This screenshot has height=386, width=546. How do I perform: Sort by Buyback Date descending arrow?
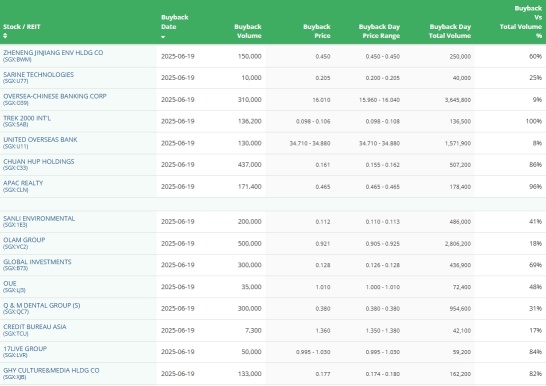coord(163,37)
